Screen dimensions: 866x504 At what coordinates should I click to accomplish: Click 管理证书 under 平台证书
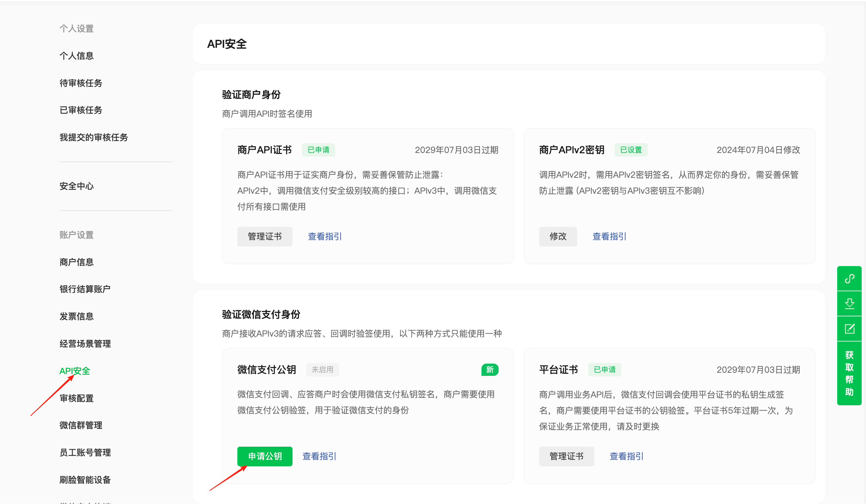click(x=566, y=456)
